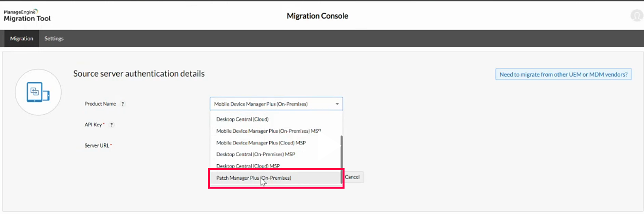Image resolution: width=644 pixels, height=214 pixels.
Task: Click 'Source server authentication details' heading
Action: click(139, 74)
